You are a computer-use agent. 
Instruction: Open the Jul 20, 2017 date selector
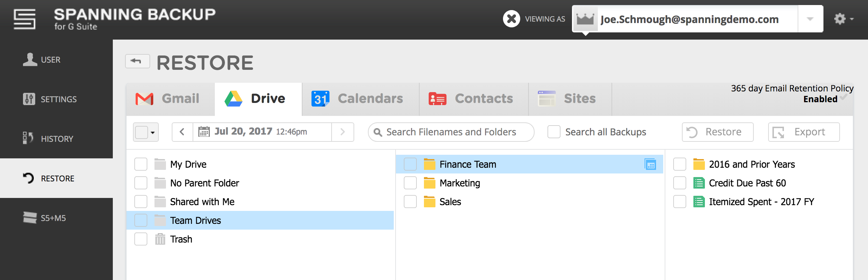(262, 132)
